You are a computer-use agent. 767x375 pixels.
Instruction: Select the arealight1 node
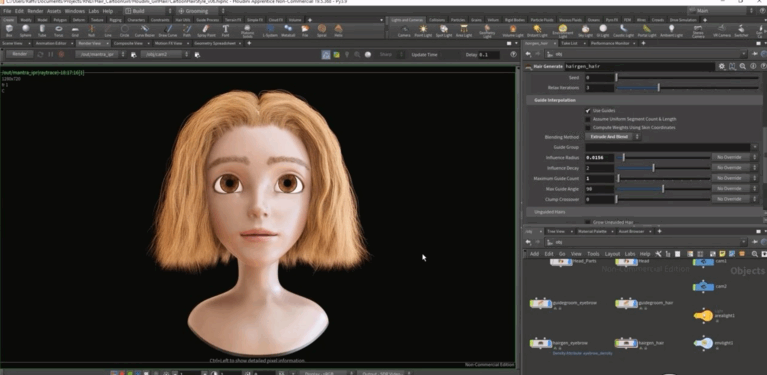[703, 316]
